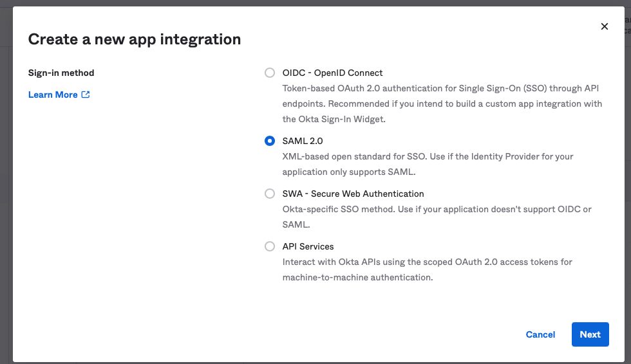Close the dialog with the X icon

coord(604,26)
